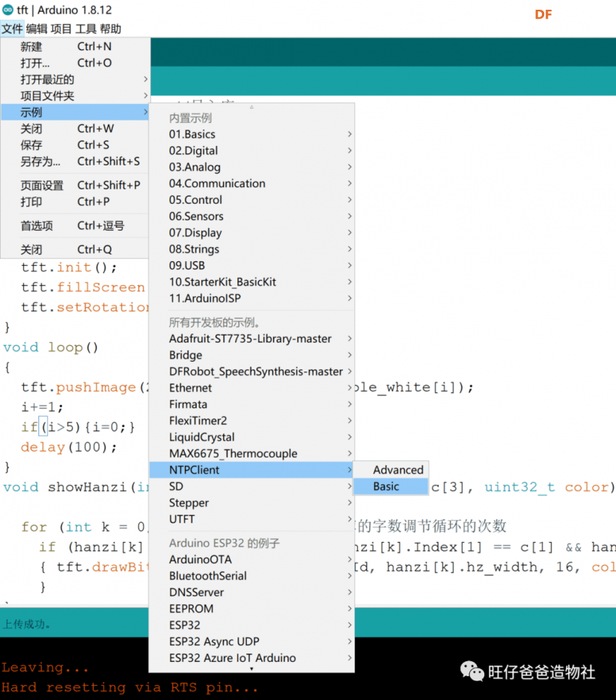Open Ethernet library examples
The height and width of the screenshot is (700, 616).
(x=251, y=388)
